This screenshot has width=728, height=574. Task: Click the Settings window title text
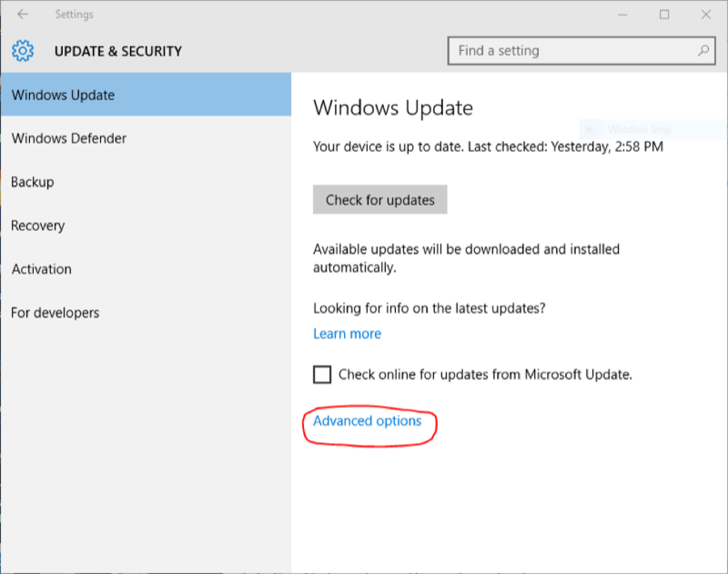75,15
